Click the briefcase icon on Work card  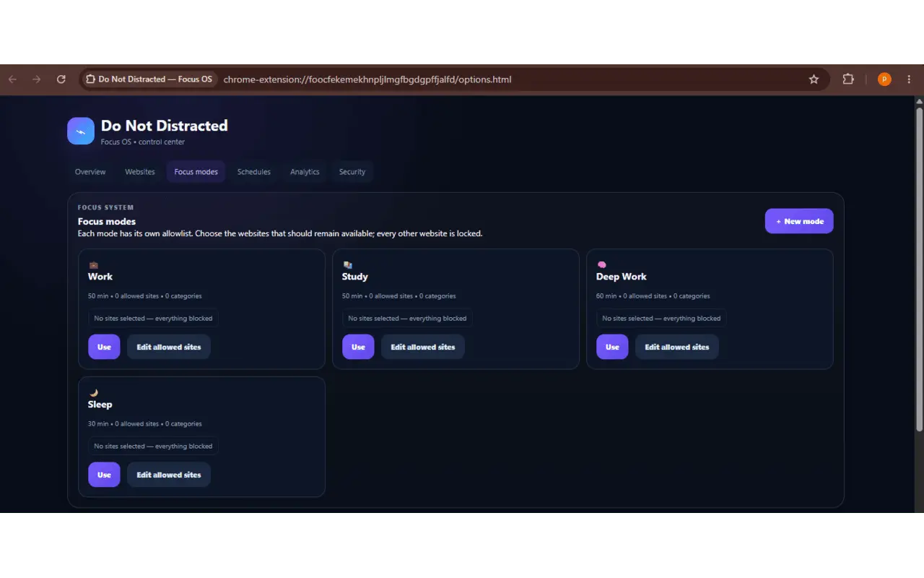(x=93, y=265)
